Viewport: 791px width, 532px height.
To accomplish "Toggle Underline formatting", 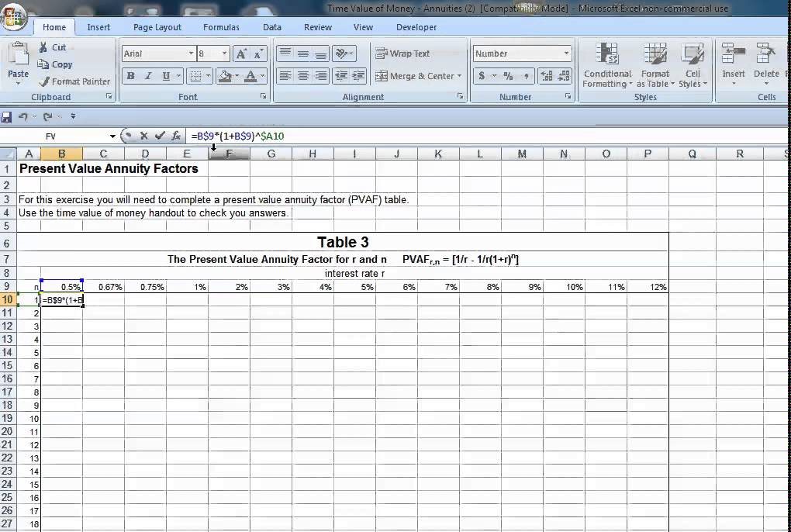I will tap(165, 76).
